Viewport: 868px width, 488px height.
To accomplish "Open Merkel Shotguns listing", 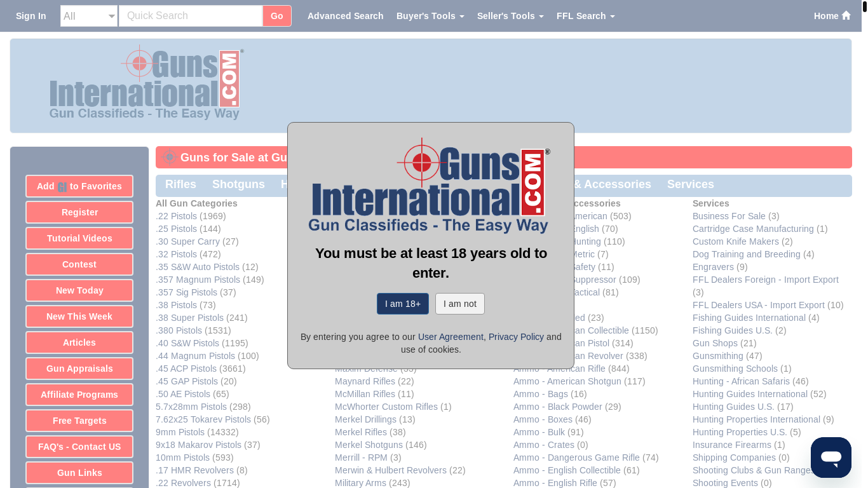I will (369, 445).
